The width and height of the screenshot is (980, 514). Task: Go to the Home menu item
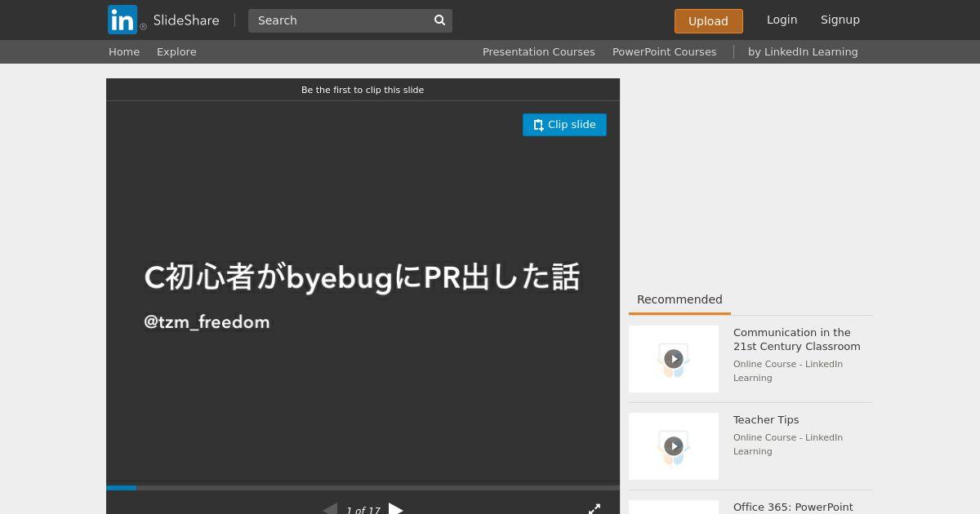point(124,51)
